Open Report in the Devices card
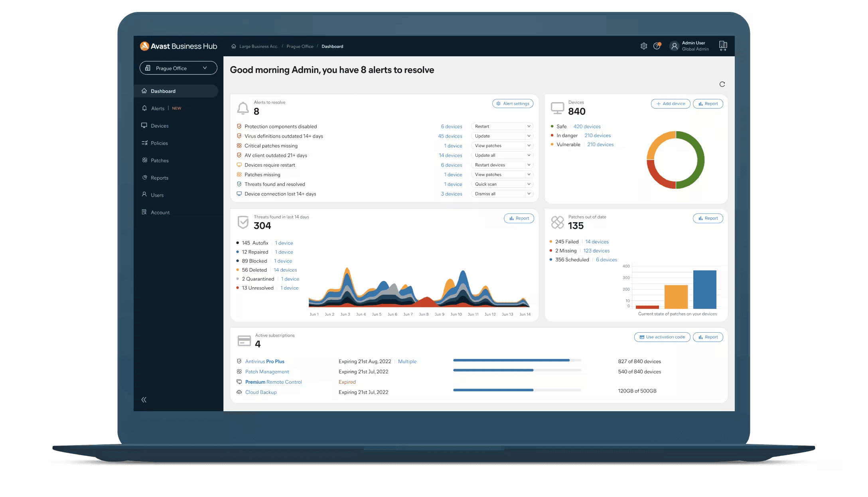Screen dimensions: 868x497 pyautogui.click(x=708, y=103)
